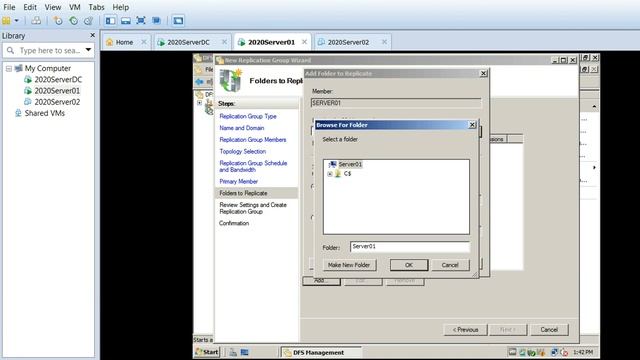Toggle the show library sidebar icon
Viewport: 640px width, 360px height.
[x=110, y=20]
